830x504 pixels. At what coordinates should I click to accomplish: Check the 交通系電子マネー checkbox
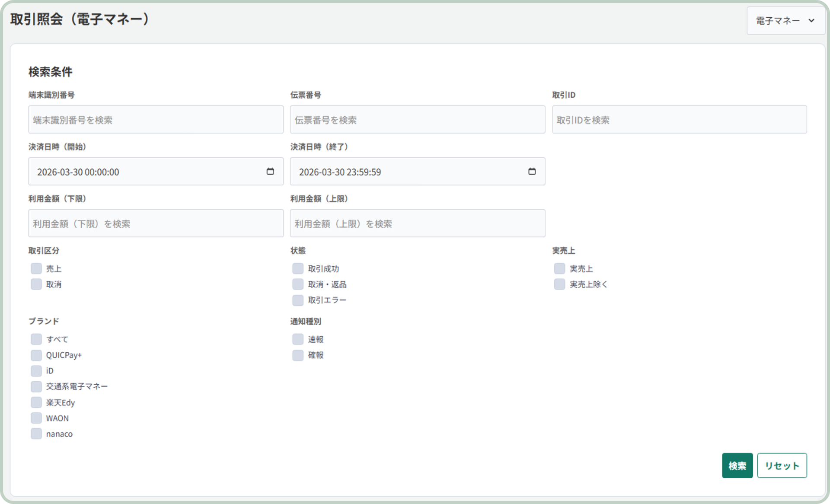(x=36, y=386)
